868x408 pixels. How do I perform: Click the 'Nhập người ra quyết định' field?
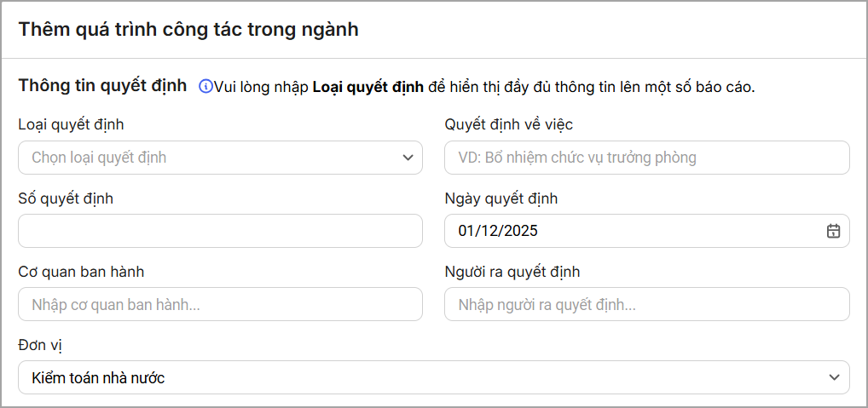pos(646,304)
